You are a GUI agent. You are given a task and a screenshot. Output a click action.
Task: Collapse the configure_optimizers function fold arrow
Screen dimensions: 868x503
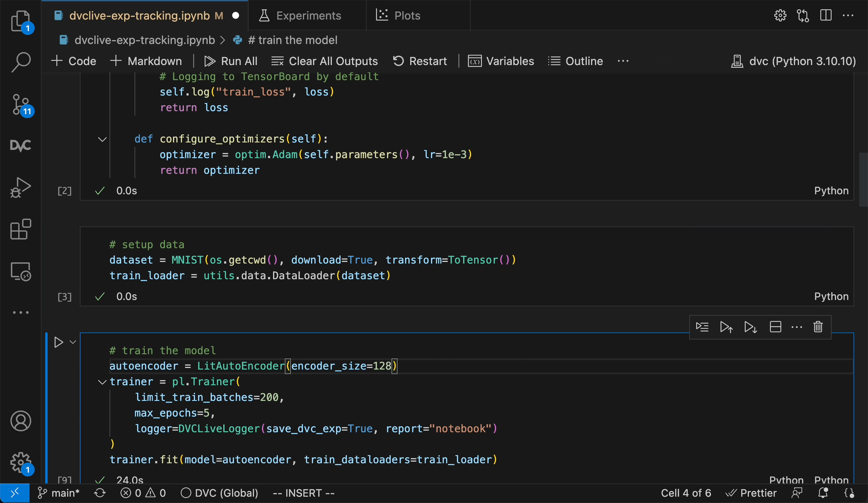(x=102, y=139)
